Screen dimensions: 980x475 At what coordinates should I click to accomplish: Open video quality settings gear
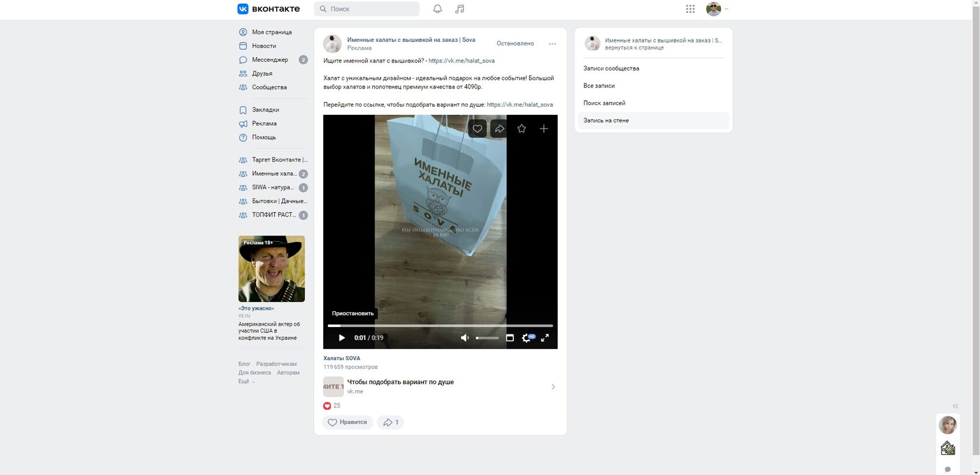point(527,337)
